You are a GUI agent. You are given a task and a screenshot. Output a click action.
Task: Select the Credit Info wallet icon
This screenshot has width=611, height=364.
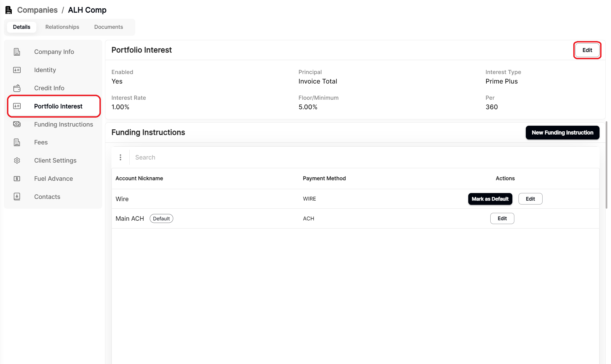pyautogui.click(x=17, y=88)
